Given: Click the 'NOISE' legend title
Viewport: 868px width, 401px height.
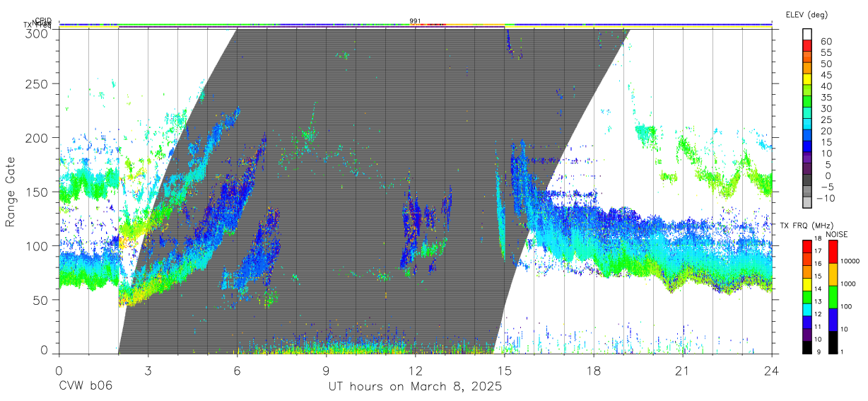Looking at the screenshot, I should click(x=837, y=234).
